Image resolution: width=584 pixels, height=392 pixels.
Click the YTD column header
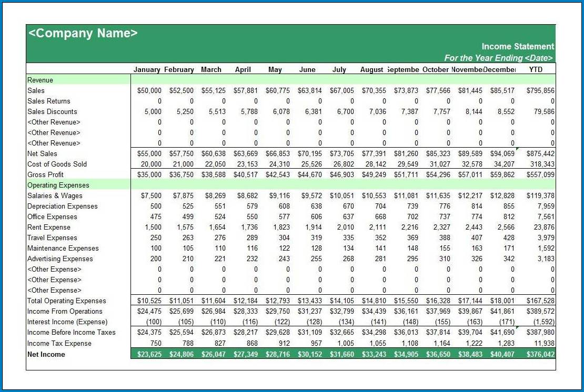click(x=535, y=69)
